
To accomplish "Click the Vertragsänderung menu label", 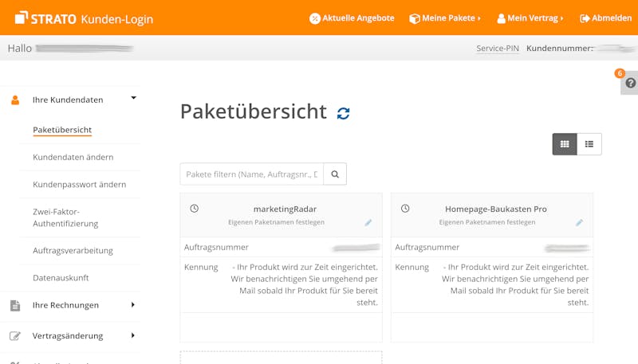I will pyautogui.click(x=68, y=336).
